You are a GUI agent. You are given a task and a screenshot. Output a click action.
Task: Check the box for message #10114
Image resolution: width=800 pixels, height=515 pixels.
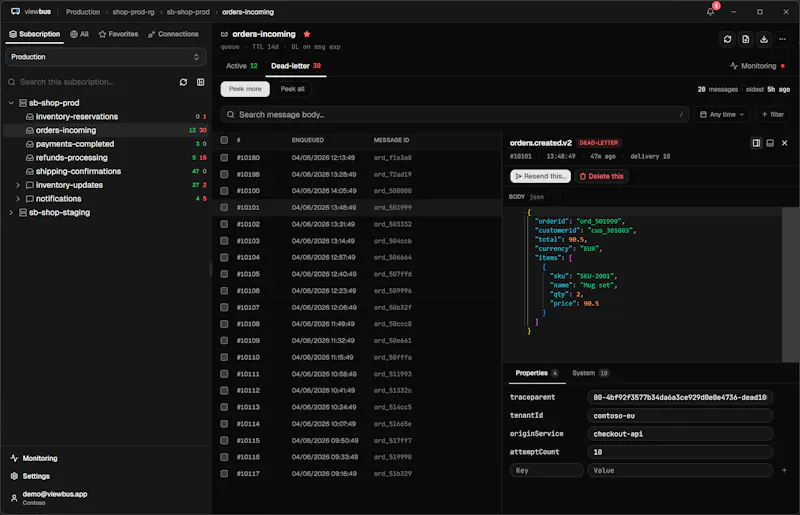coord(224,424)
